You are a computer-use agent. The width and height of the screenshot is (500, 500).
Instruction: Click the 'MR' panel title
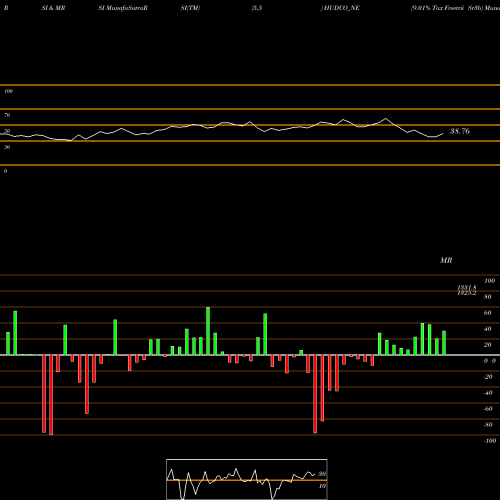coord(446,260)
